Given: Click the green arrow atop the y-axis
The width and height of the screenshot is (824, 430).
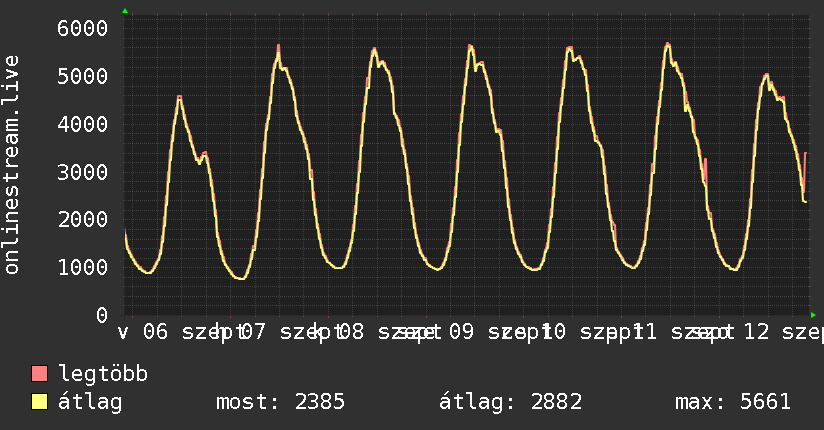Looking at the screenshot, I should pyautogui.click(x=125, y=11).
